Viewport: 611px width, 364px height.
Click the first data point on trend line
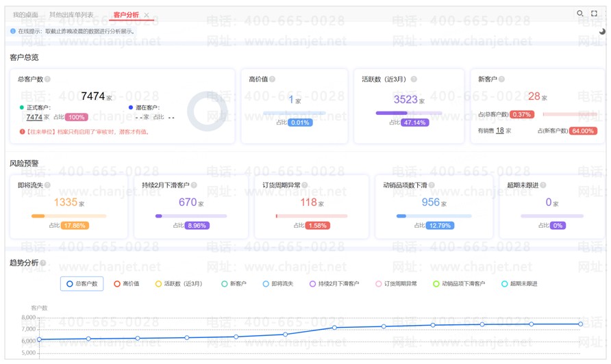(x=39, y=339)
